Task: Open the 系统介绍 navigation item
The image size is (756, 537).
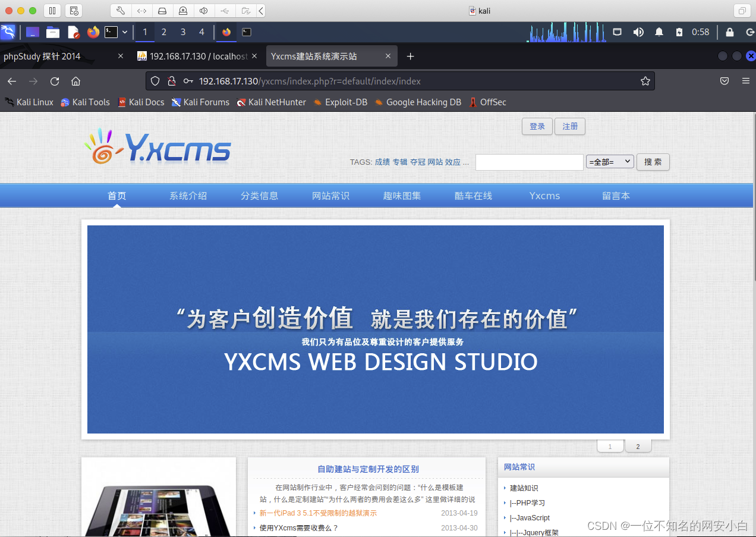Action: coord(188,196)
